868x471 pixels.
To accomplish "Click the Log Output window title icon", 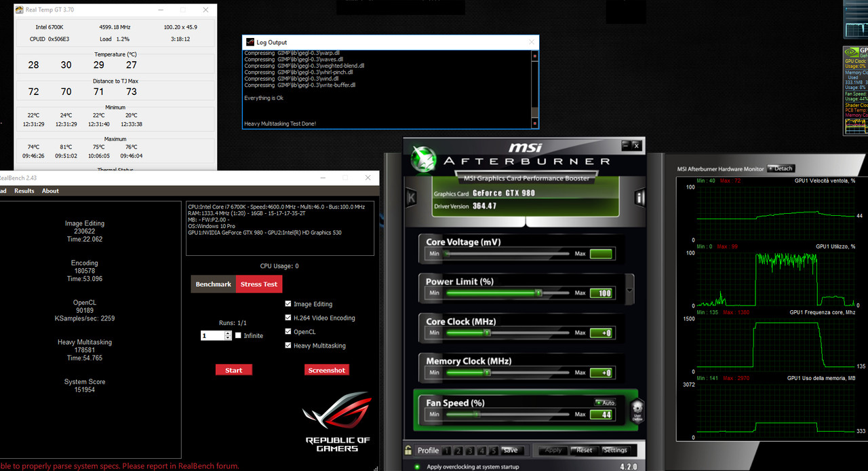I will point(250,42).
